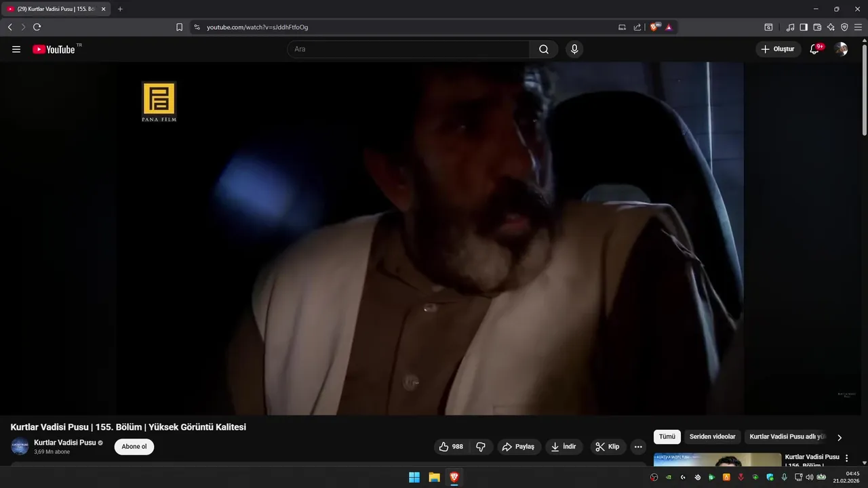Open Kurtlar Vadisi Pusu channel name link
The image size is (868, 488).
(x=65, y=443)
